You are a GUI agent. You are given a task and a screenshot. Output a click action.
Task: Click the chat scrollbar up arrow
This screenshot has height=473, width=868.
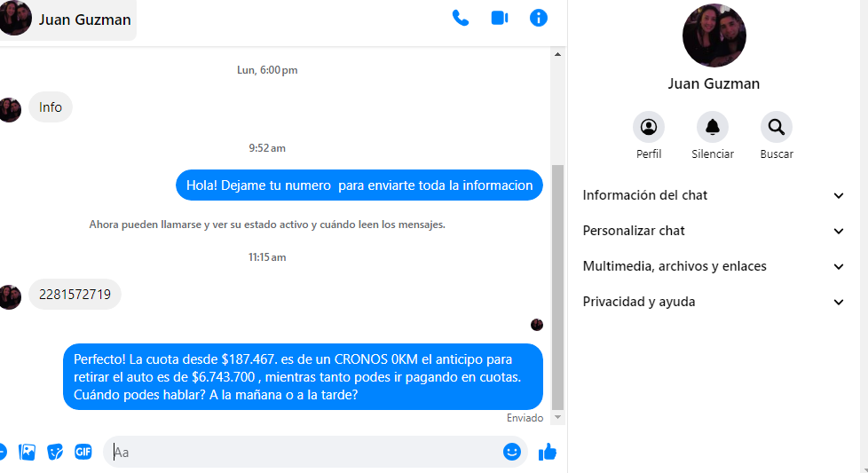(x=557, y=54)
